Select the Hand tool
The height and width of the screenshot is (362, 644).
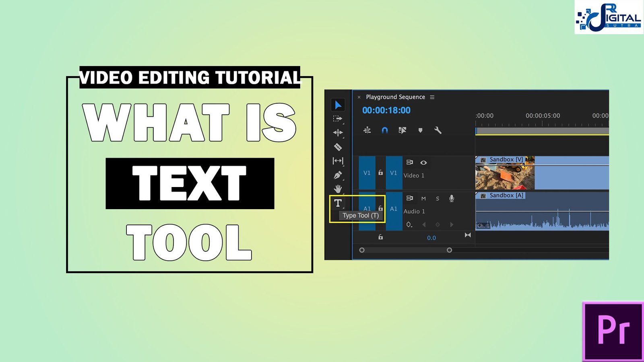tap(338, 188)
